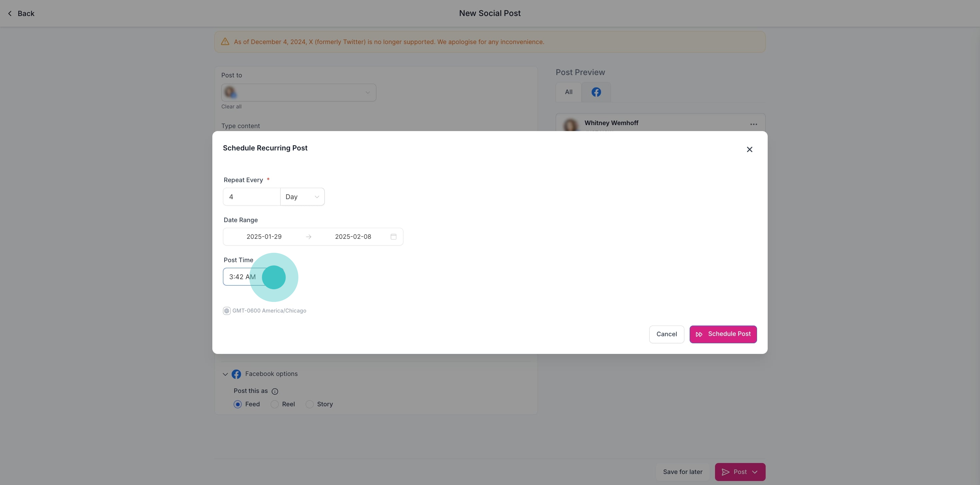Open the Post to account dropdown
The height and width of the screenshot is (485, 980).
tap(299, 92)
